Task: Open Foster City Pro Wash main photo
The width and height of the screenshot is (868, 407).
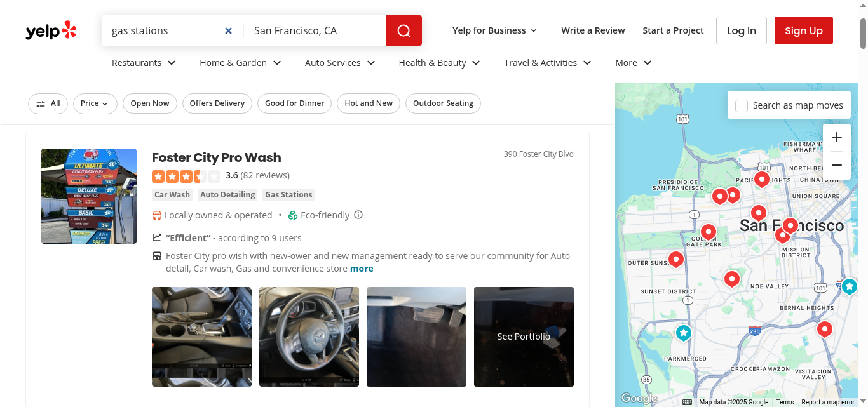Action: click(x=89, y=196)
